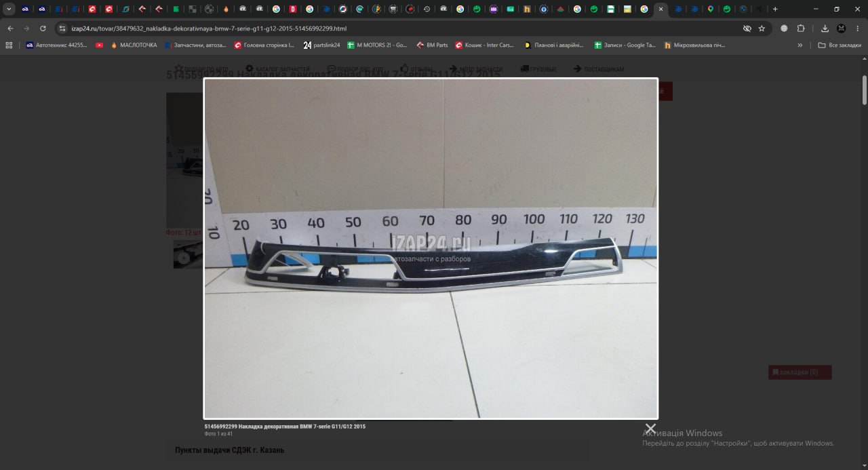The height and width of the screenshot is (470, 868).
Task: Click the bumper trim photo in lightbox
Action: (431, 248)
